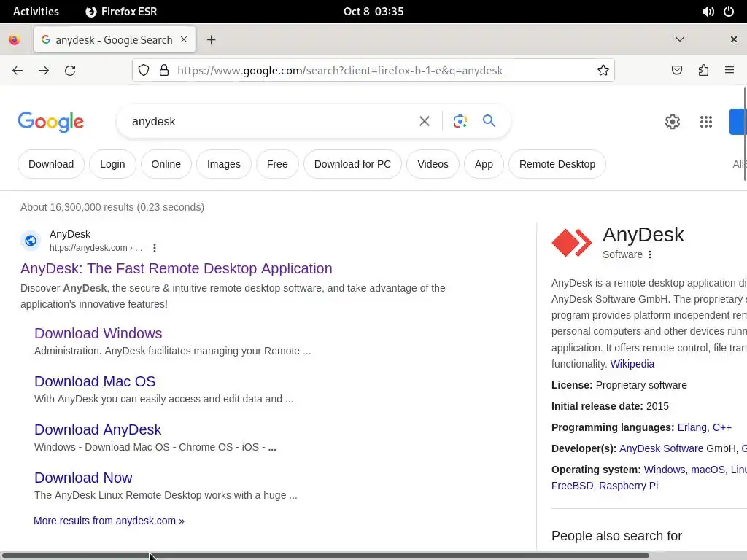Show more results from anydesk.com
Image resolution: width=747 pixels, height=560 pixels.
[x=109, y=521]
